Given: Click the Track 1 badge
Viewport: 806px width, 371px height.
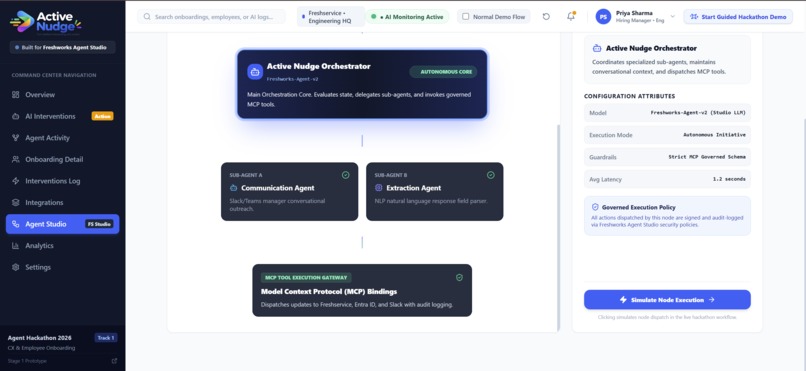Looking at the screenshot, I should coord(105,338).
